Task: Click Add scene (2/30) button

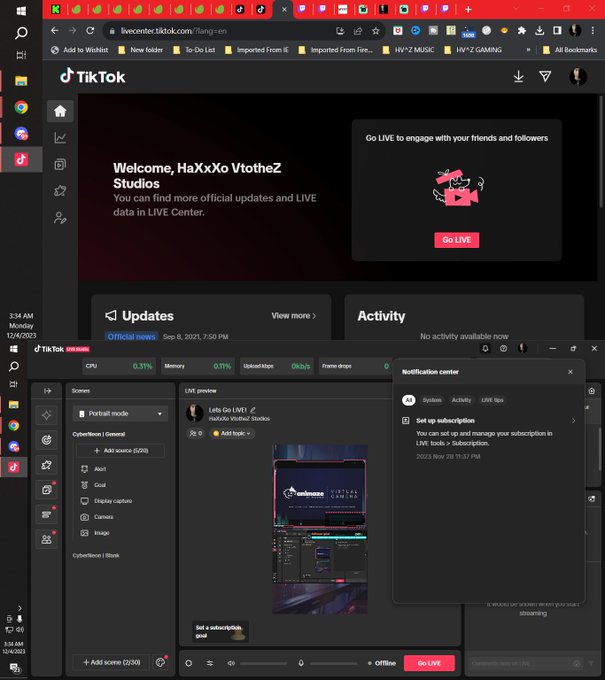Action: [111, 662]
